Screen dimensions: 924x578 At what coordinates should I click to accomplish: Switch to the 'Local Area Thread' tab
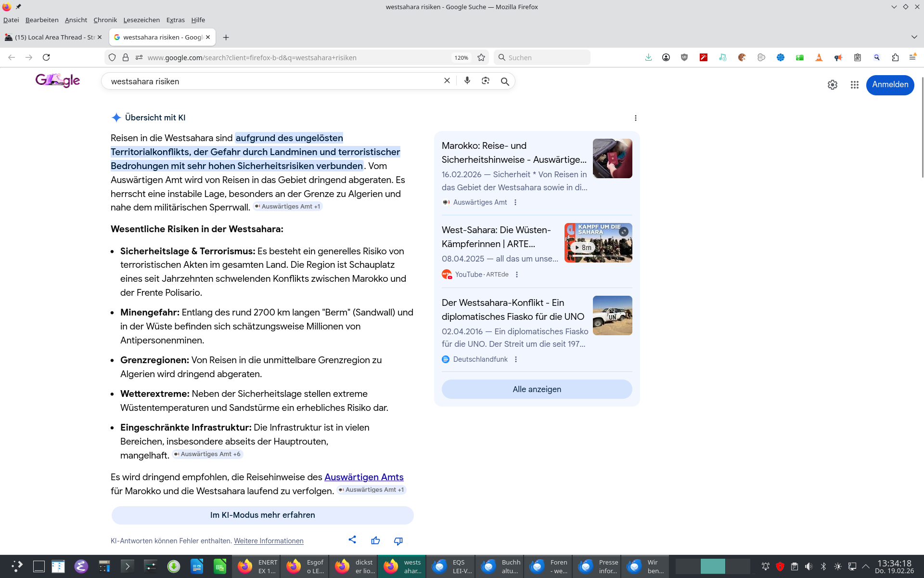pyautogui.click(x=53, y=37)
